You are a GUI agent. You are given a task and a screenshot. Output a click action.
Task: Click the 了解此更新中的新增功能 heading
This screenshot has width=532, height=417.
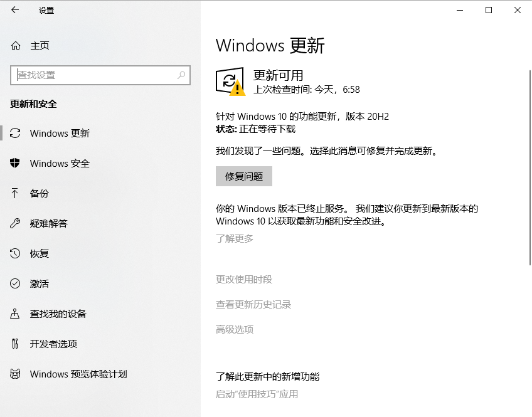(268, 376)
